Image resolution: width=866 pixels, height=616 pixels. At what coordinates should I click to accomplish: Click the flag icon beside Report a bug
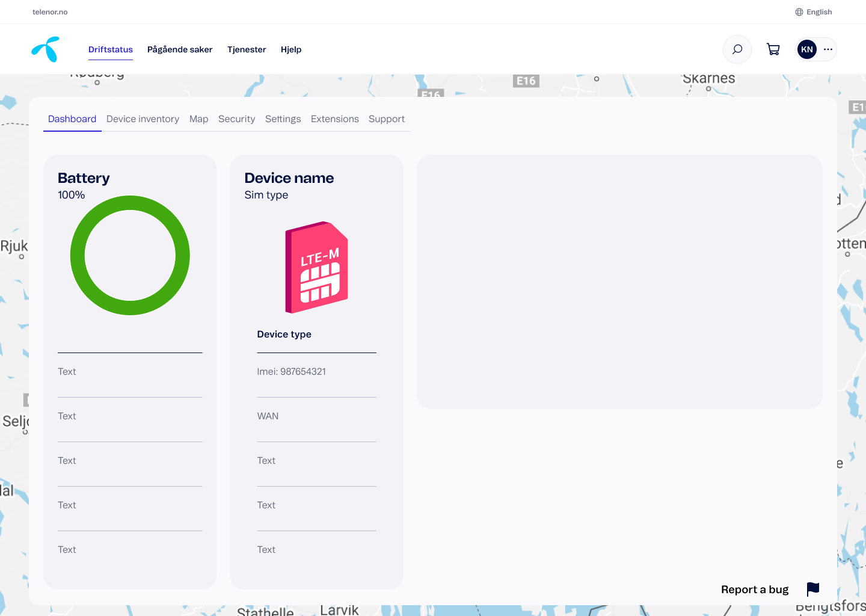pyautogui.click(x=813, y=590)
